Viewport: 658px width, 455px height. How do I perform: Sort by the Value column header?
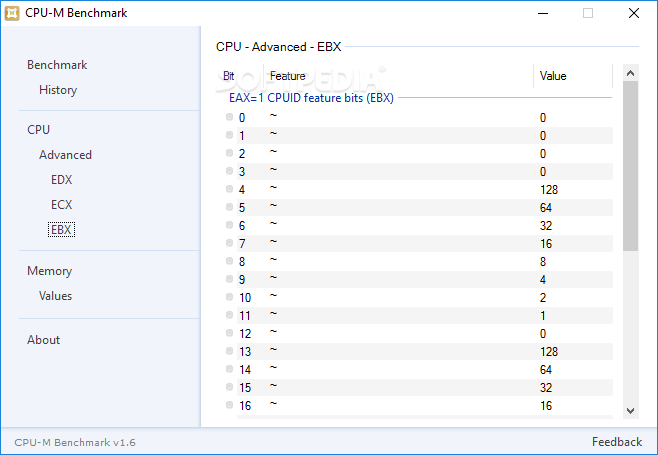pyautogui.click(x=553, y=76)
